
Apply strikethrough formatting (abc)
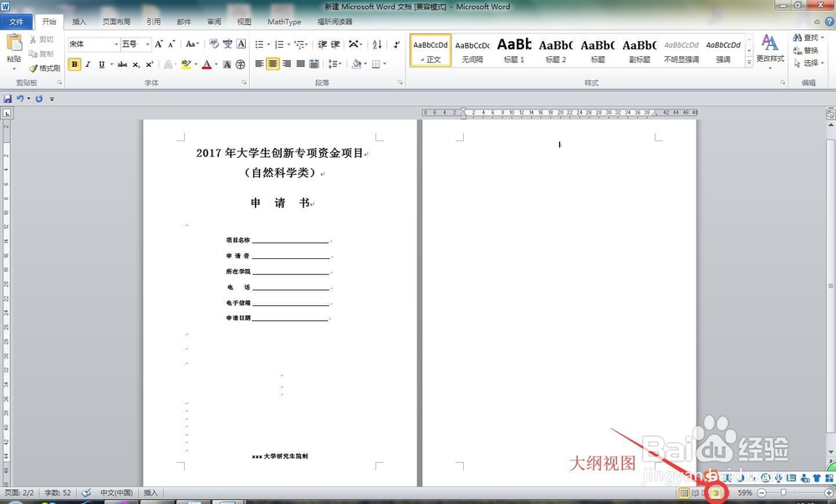pos(123,64)
